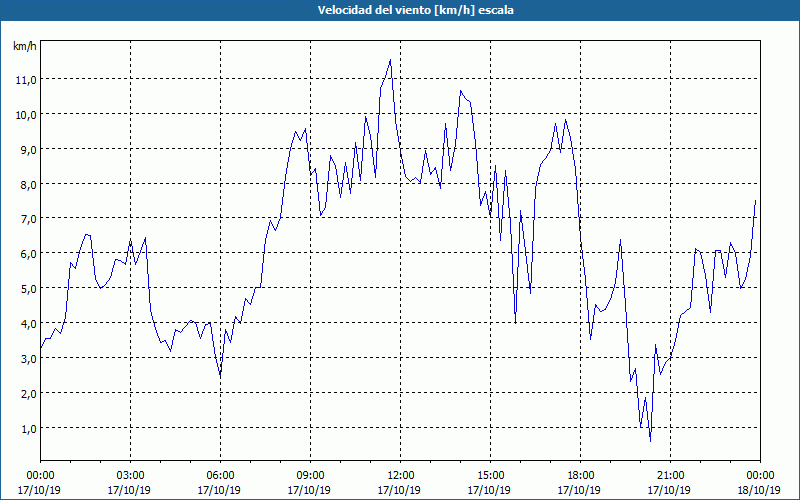800x500 pixels.
Task: Click the 09:00 time axis label
Action: [310, 476]
